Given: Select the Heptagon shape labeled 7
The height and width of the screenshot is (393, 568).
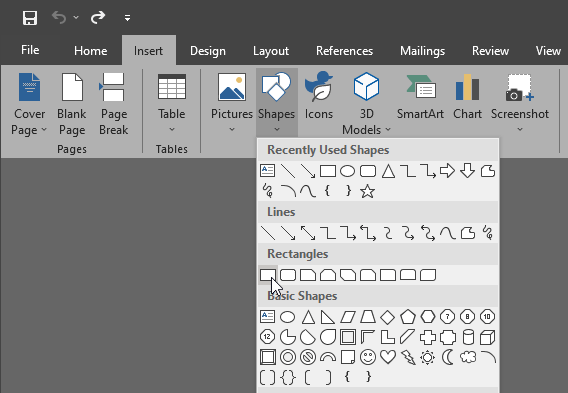Looking at the screenshot, I should tap(447, 317).
